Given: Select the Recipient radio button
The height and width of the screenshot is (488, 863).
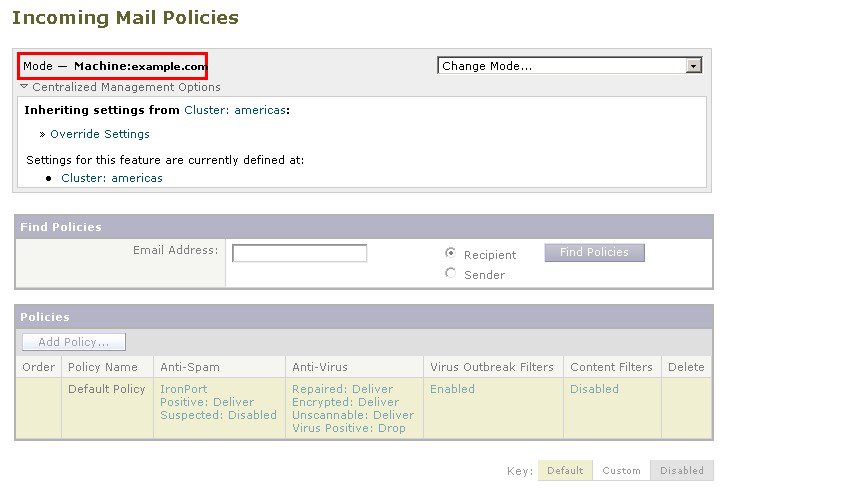Looking at the screenshot, I should [450, 253].
